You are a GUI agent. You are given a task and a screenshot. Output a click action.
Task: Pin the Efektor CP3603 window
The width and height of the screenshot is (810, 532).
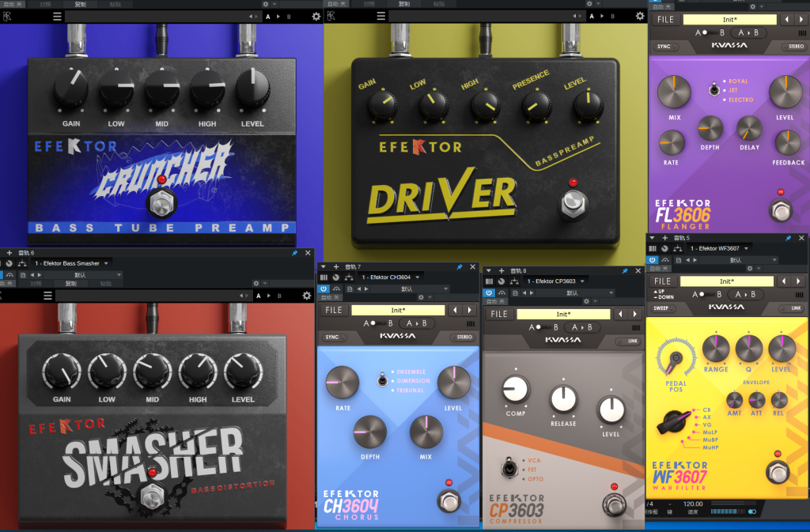[x=625, y=271]
